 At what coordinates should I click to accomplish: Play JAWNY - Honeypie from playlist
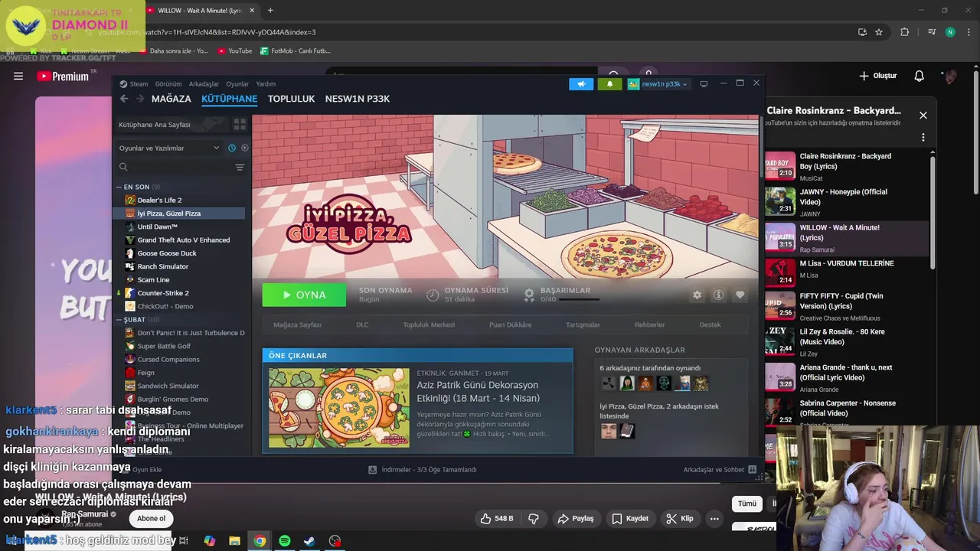pos(846,202)
